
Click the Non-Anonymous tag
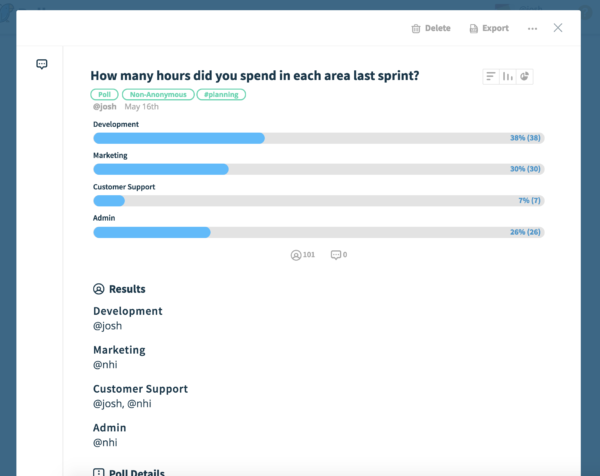[x=158, y=95]
